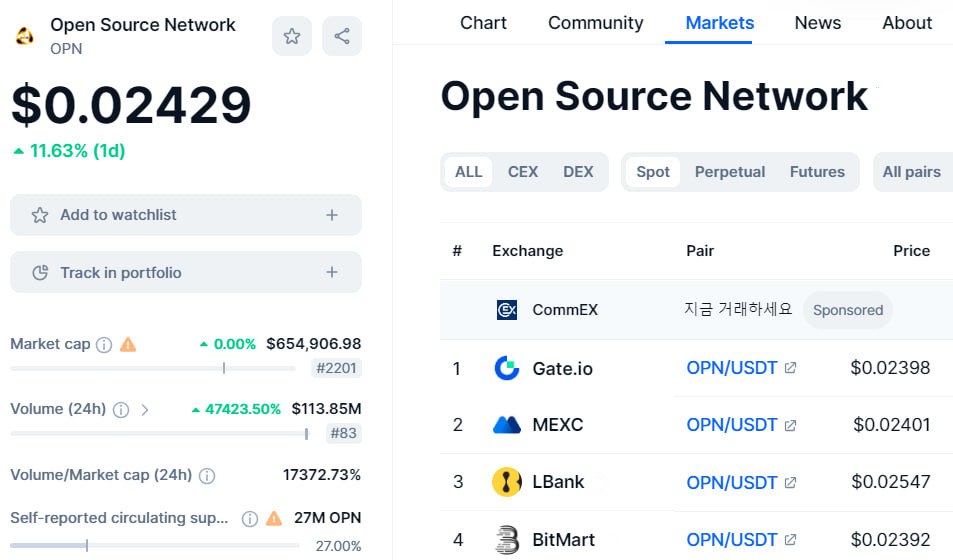Click the BitMart exchange logo

[507, 539]
